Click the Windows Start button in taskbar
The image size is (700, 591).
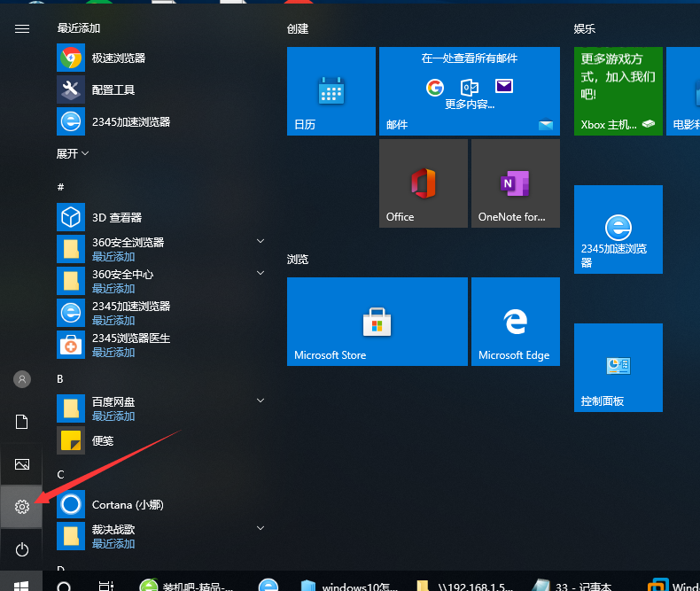(x=22, y=585)
